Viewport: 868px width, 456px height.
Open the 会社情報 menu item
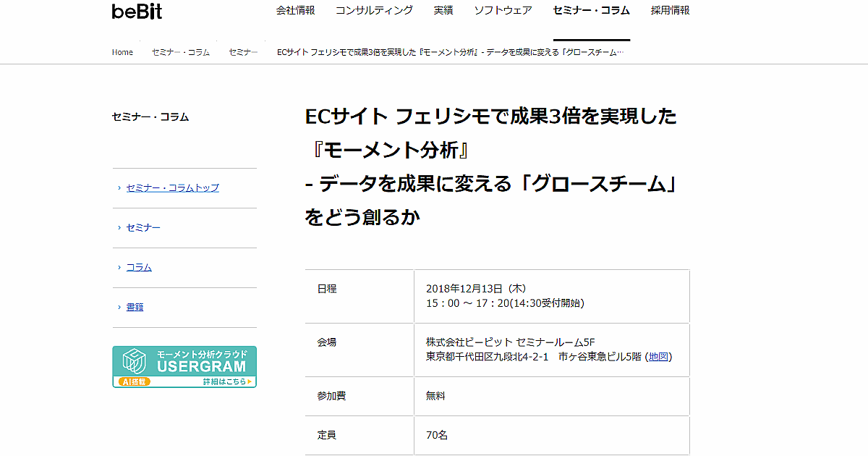pyautogui.click(x=296, y=10)
